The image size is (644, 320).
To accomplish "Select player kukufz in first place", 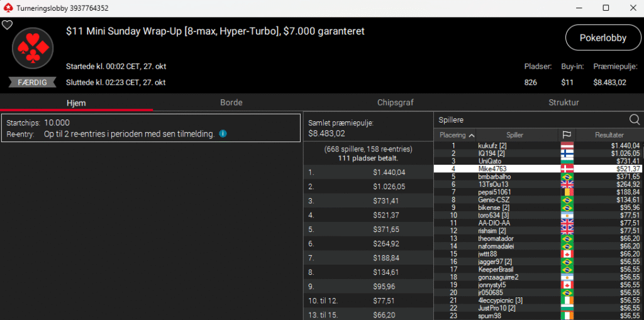I will pyautogui.click(x=492, y=146).
